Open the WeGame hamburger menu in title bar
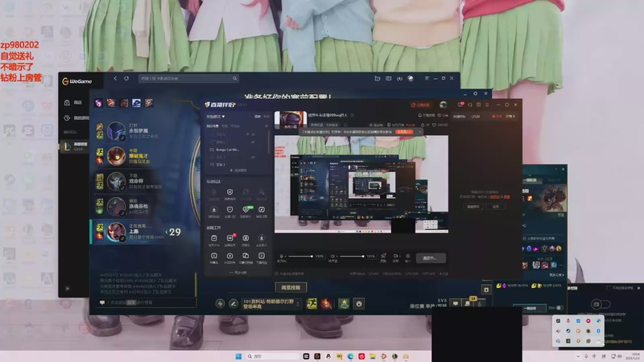Viewport: 644px width, 362px height. (427, 78)
